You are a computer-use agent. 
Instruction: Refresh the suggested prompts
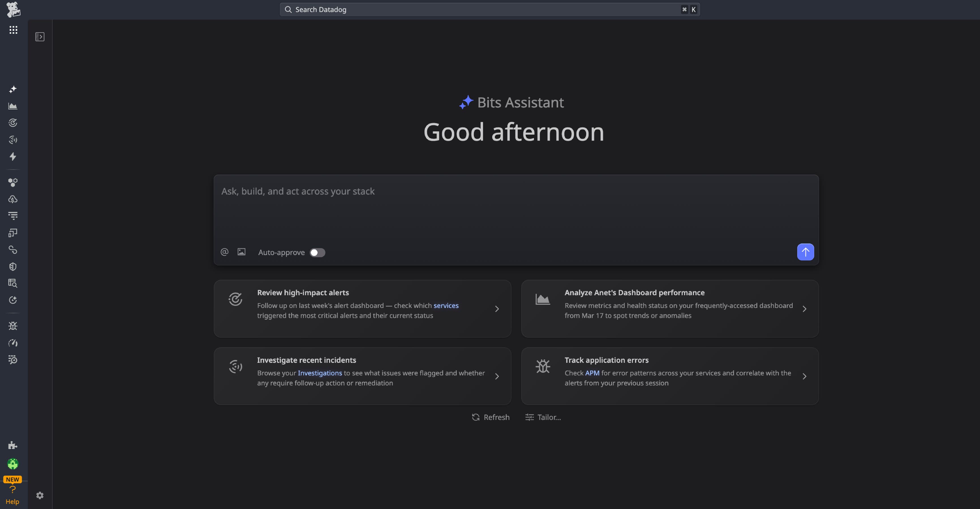coord(490,417)
